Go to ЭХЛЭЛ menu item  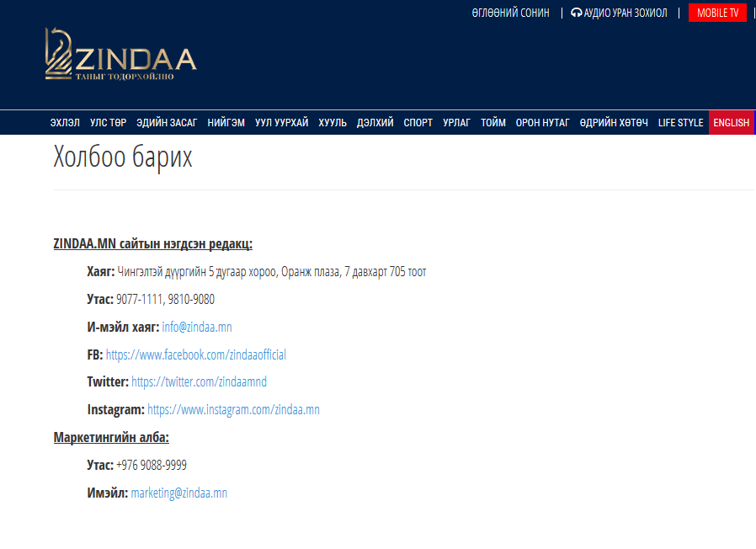(x=65, y=123)
